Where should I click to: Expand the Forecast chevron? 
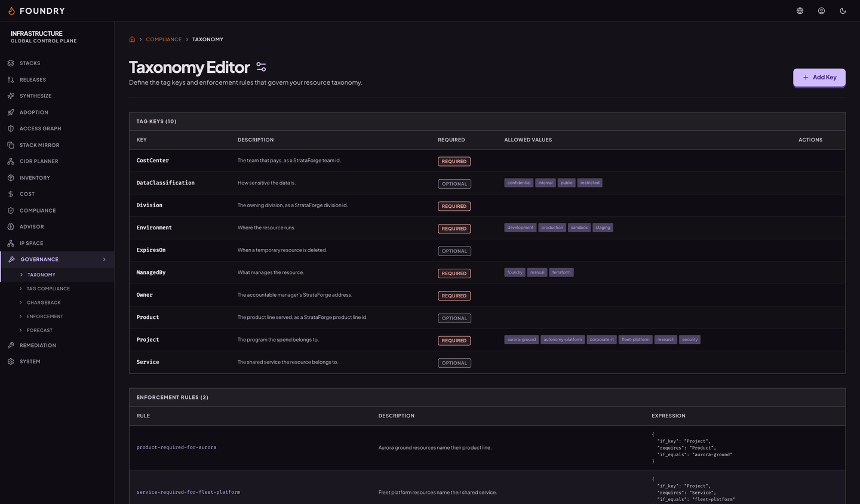click(x=21, y=330)
